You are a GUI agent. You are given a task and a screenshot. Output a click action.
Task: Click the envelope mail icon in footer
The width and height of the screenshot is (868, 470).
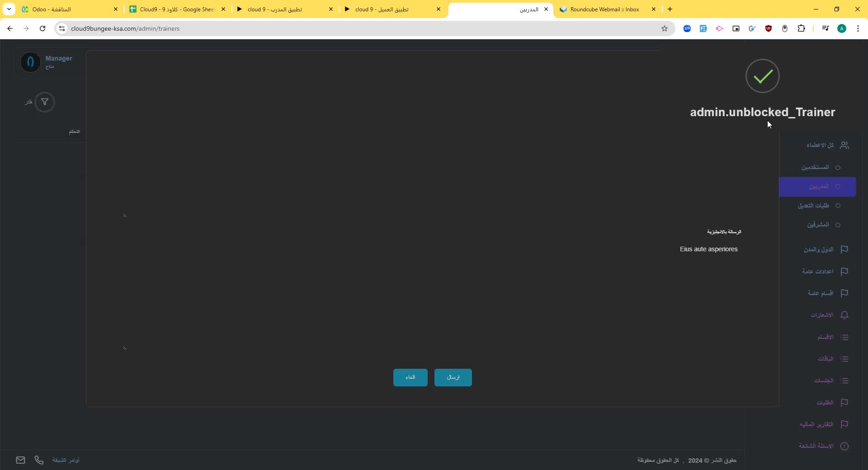pos(20,460)
